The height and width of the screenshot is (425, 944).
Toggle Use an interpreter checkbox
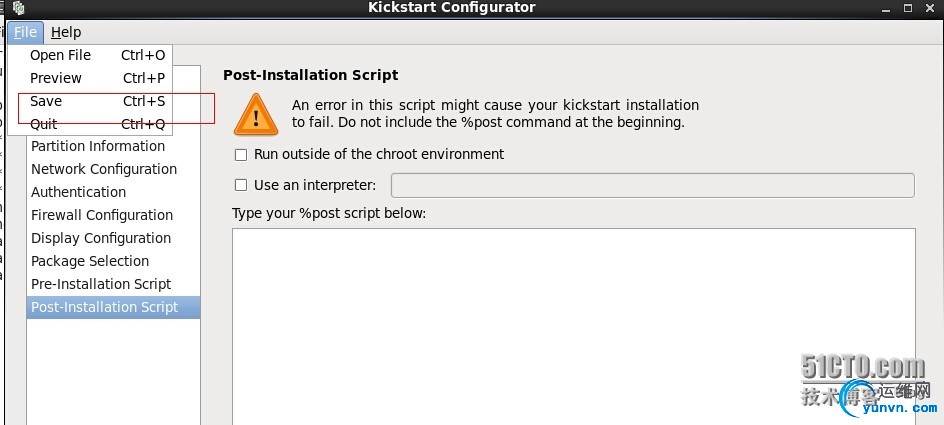pos(240,185)
